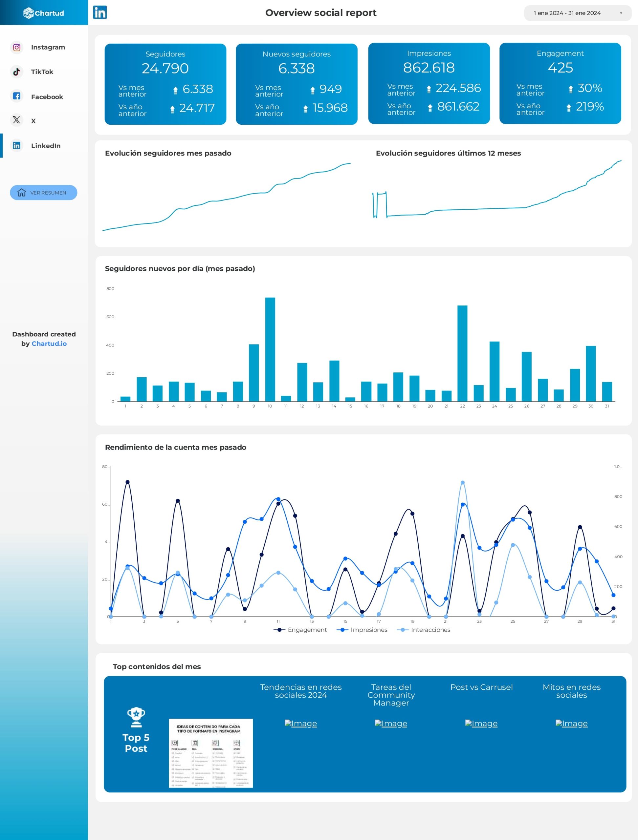Click the Facebook sidebar icon
638x840 pixels.
point(17,96)
